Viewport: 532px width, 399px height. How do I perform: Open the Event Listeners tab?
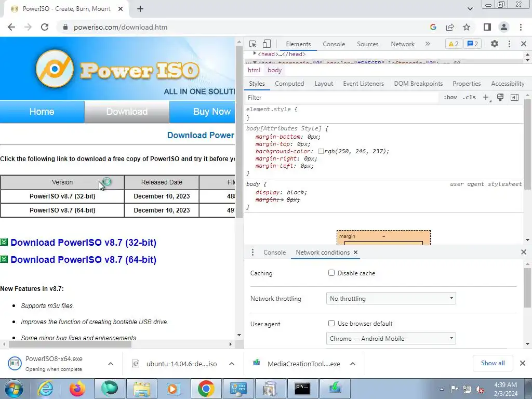[363, 84]
